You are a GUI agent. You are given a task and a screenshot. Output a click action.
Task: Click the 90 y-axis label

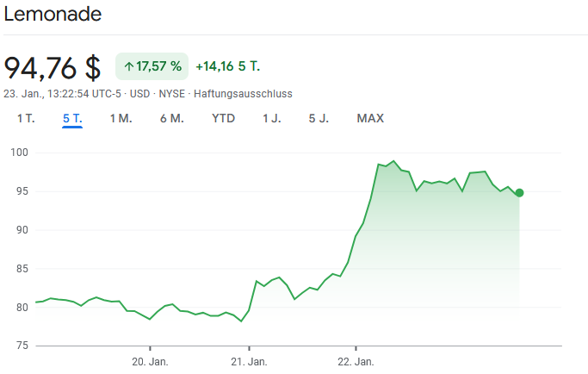click(22, 230)
